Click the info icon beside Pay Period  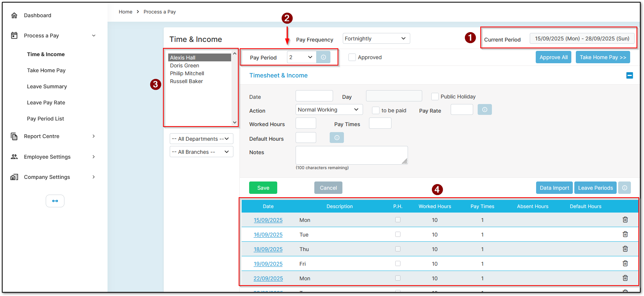[323, 57]
